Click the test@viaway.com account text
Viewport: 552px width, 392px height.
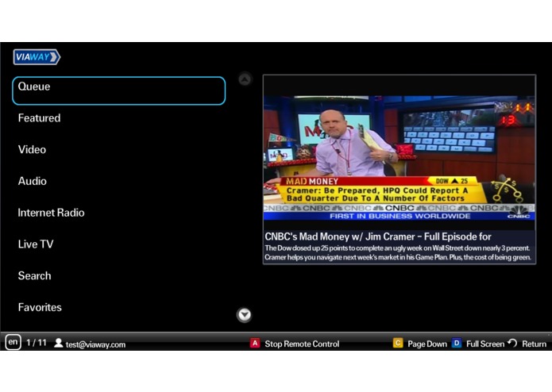tap(95, 344)
